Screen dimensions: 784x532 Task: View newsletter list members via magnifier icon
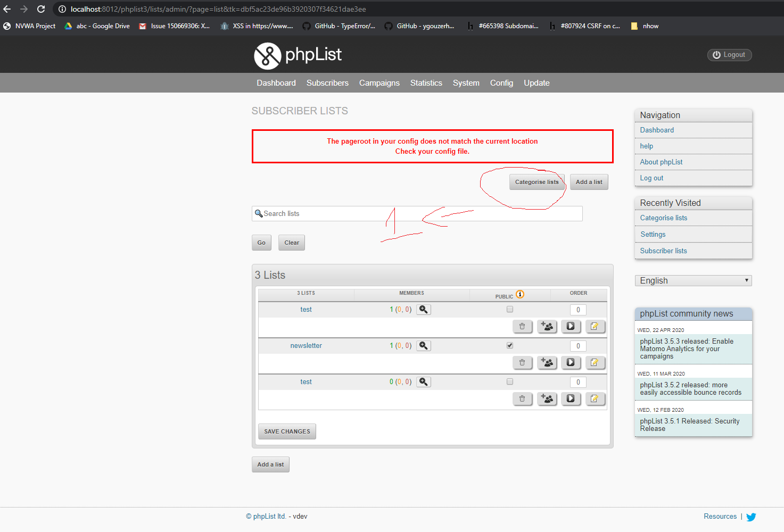point(424,346)
